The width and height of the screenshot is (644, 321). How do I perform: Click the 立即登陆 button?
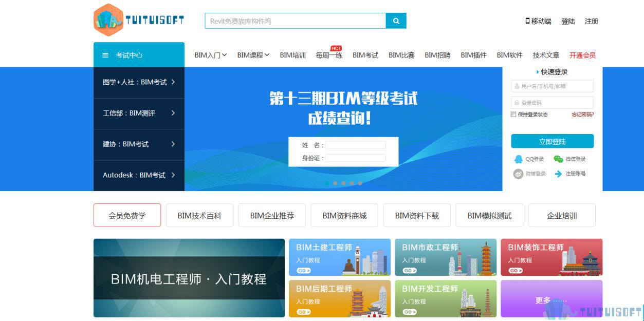point(553,141)
